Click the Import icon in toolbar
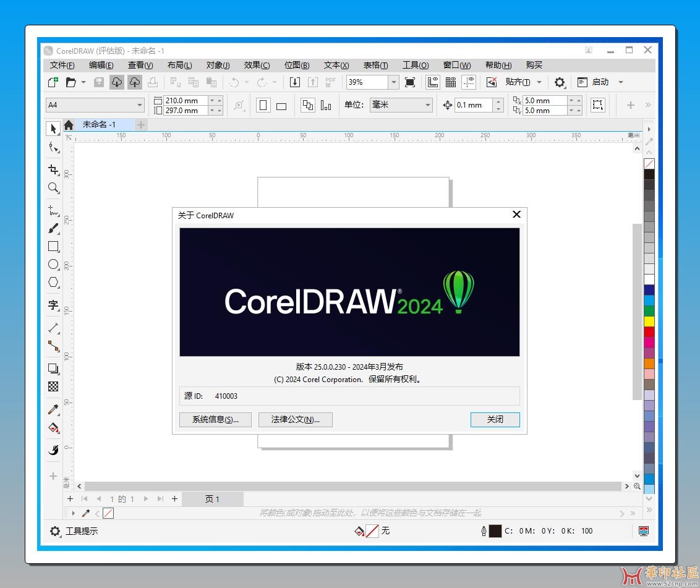 pos(294,82)
